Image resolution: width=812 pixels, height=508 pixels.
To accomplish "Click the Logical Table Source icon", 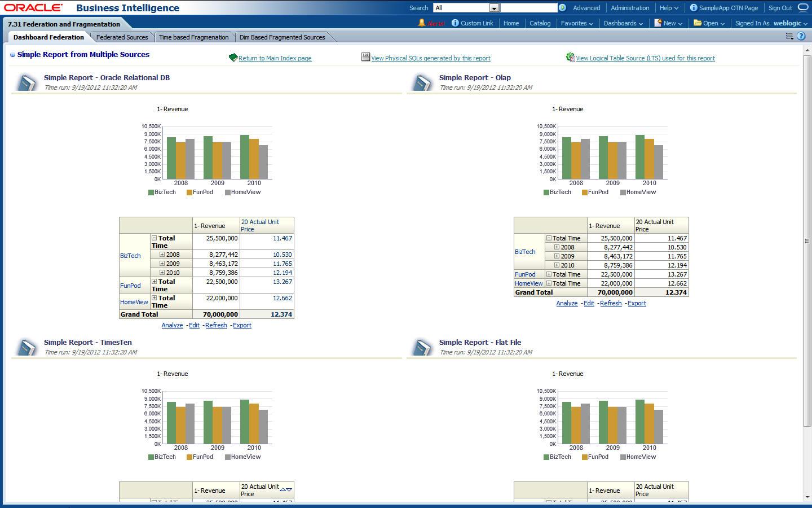I will point(570,57).
